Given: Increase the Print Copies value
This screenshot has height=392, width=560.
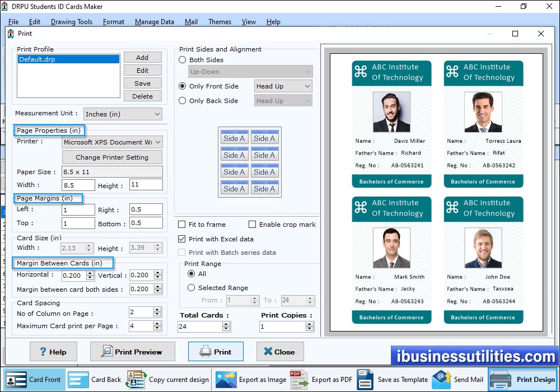Looking at the screenshot, I should [309, 323].
